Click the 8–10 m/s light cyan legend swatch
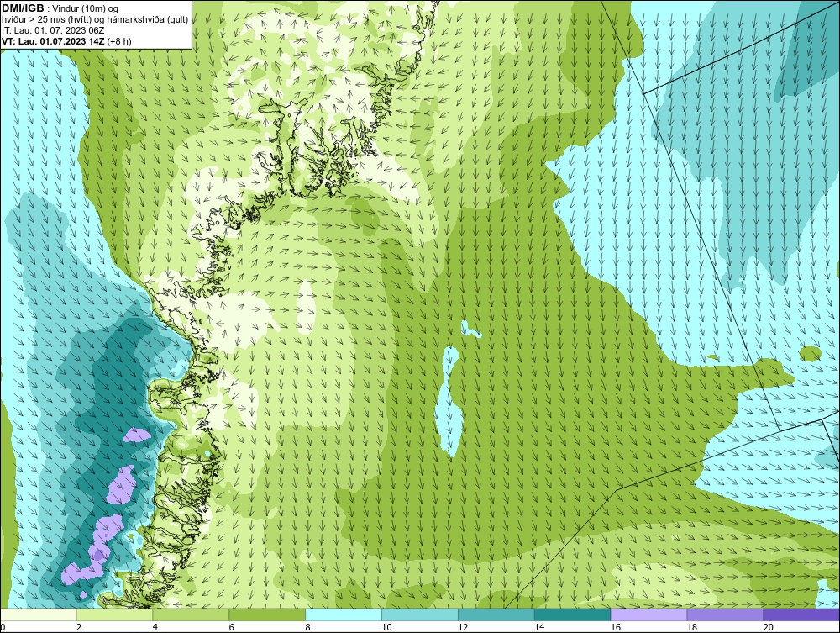Image resolution: width=840 pixels, height=633 pixels. click(x=344, y=615)
